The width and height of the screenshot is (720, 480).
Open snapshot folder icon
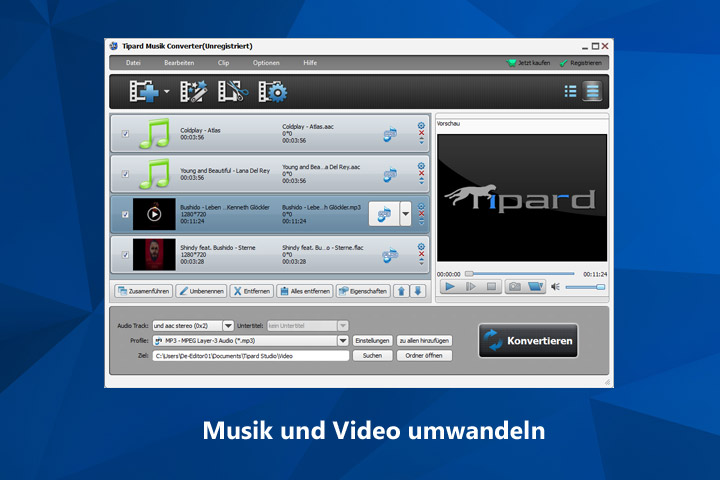[535, 287]
